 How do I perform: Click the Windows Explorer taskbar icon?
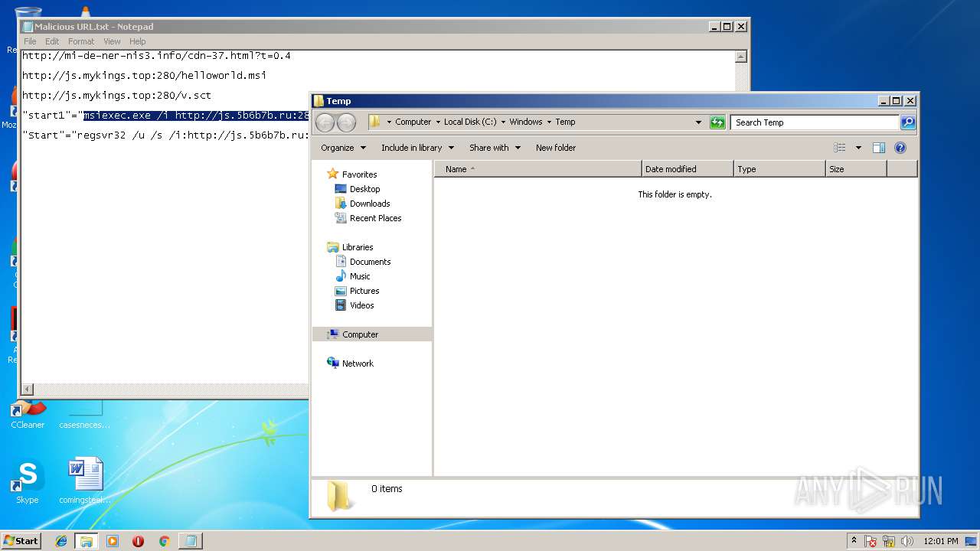point(87,541)
